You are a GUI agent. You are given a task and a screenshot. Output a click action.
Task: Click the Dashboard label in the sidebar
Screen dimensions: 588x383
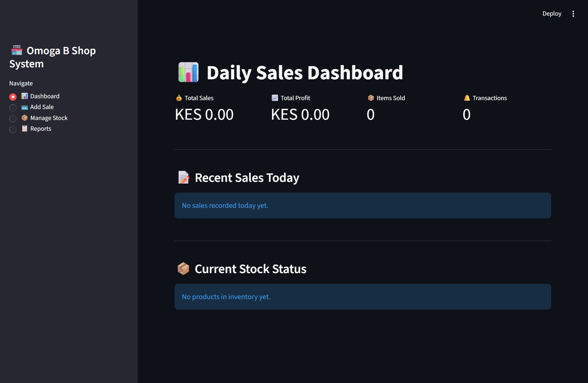tap(45, 96)
